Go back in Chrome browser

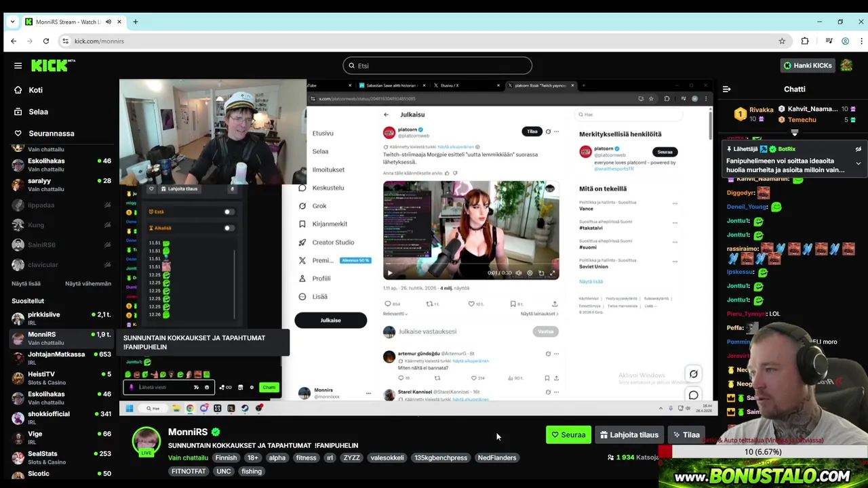[14, 41]
